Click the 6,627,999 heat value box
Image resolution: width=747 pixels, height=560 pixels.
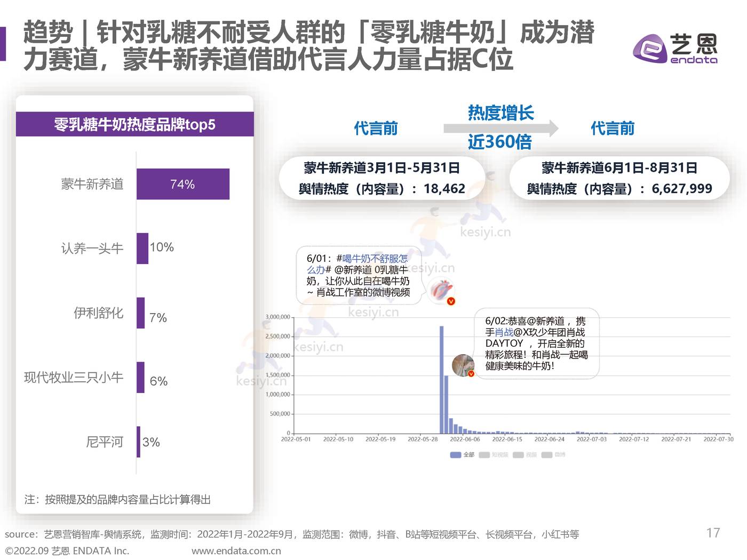619,178
